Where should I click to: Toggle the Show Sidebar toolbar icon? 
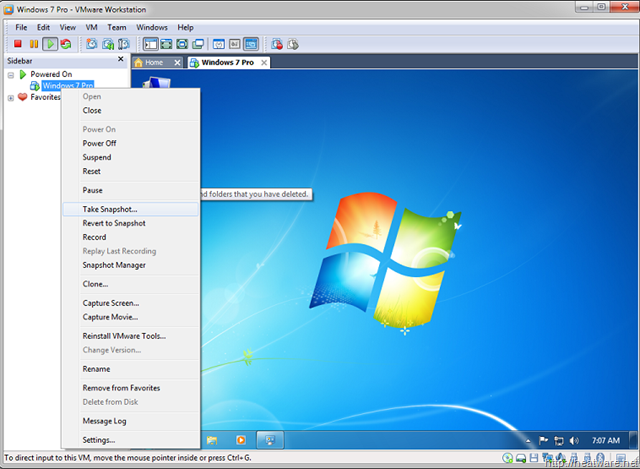(150, 44)
